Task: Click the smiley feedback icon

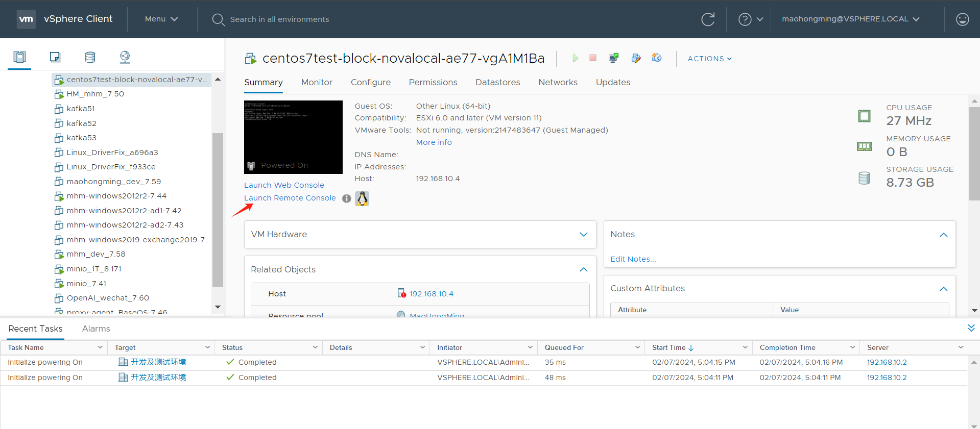Action: pos(962,19)
